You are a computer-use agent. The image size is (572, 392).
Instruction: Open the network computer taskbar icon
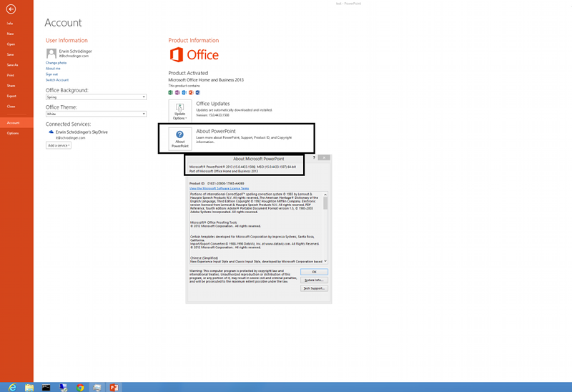(x=63, y=387)
